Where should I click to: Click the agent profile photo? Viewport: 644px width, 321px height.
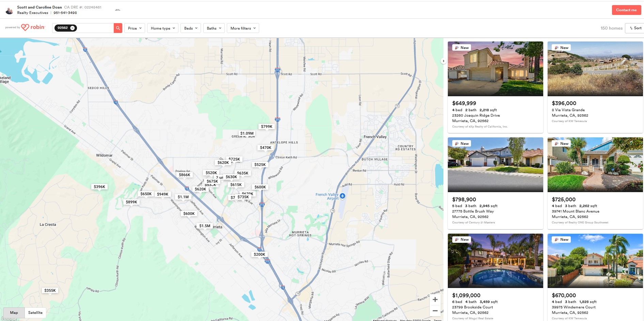coord(10,10)
